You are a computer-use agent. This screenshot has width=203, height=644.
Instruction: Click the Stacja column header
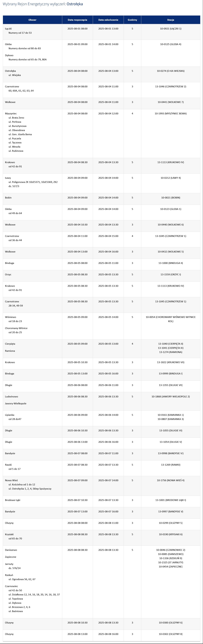[x=171, y=20]
